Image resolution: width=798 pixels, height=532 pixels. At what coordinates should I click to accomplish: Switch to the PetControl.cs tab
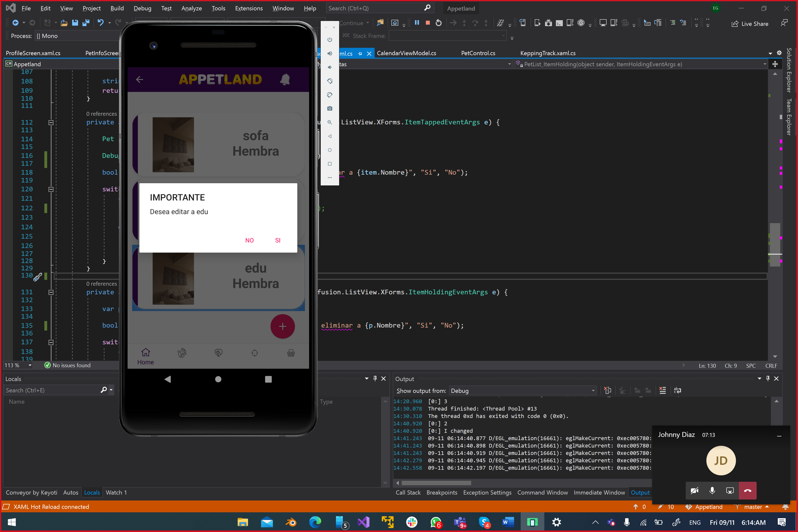(x=478, y=53)
